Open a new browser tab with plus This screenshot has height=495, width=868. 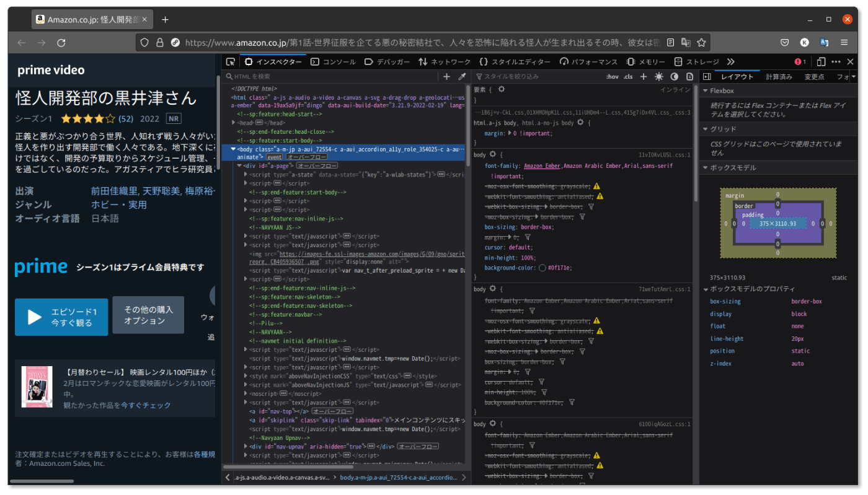click(165, 20)
